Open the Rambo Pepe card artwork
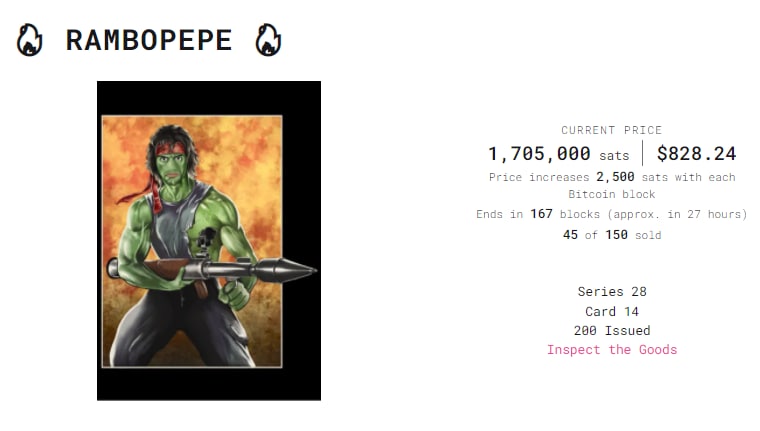The width and height of the screenshot is (760, 431). pos(208,240)
